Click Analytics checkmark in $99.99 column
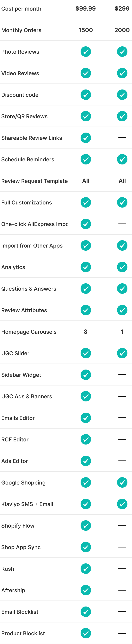132x644 pixels. (x=86, y=267)
